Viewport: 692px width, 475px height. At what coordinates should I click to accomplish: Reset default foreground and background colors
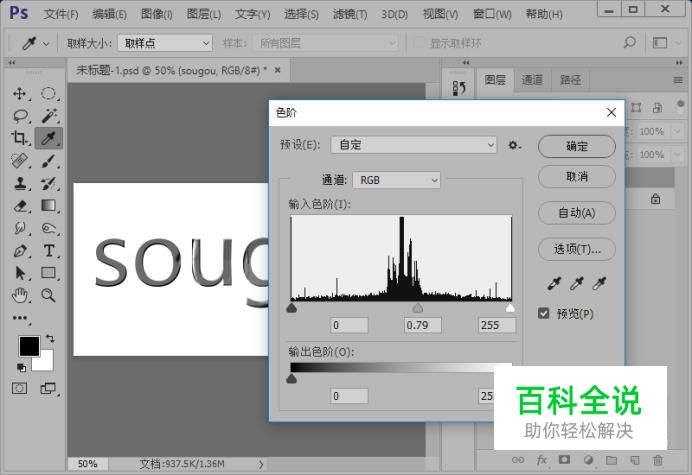pos(21,367)
